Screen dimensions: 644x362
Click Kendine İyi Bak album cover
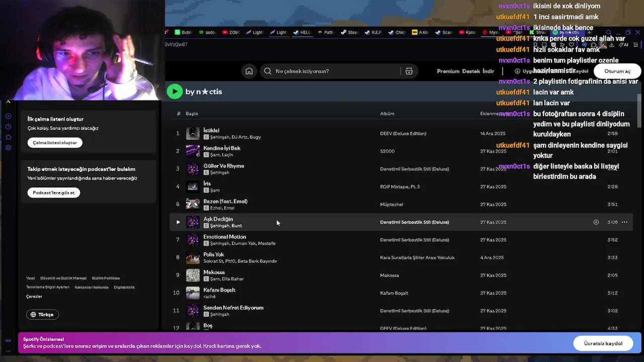193,151
